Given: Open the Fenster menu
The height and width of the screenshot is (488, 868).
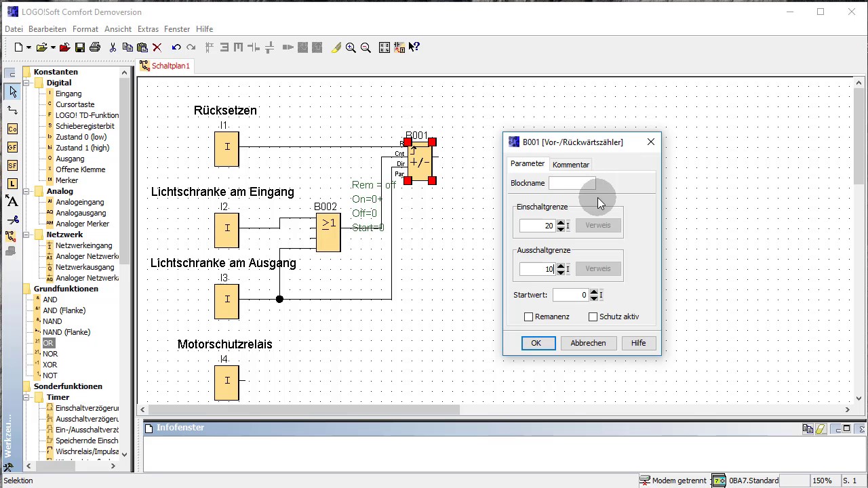Looking at the screenshot, I should [177, 29].
